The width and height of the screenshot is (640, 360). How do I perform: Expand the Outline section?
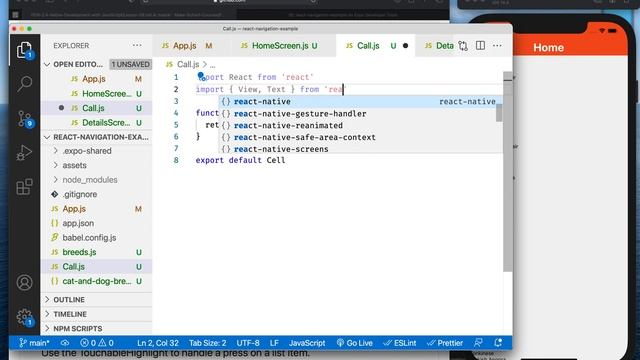point(96,300)
